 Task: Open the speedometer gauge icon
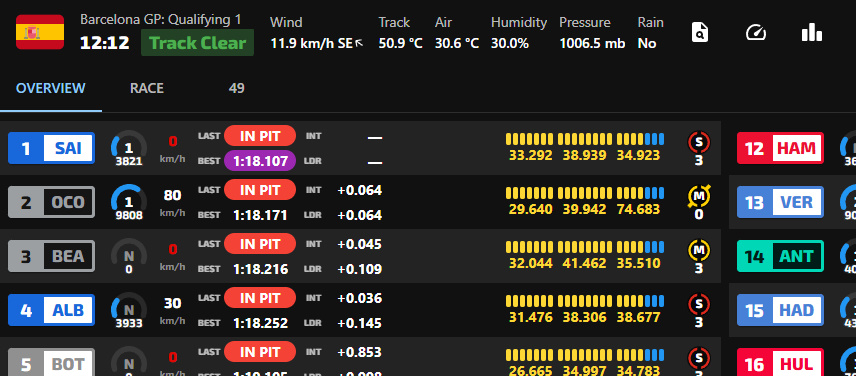click(756, 33)
